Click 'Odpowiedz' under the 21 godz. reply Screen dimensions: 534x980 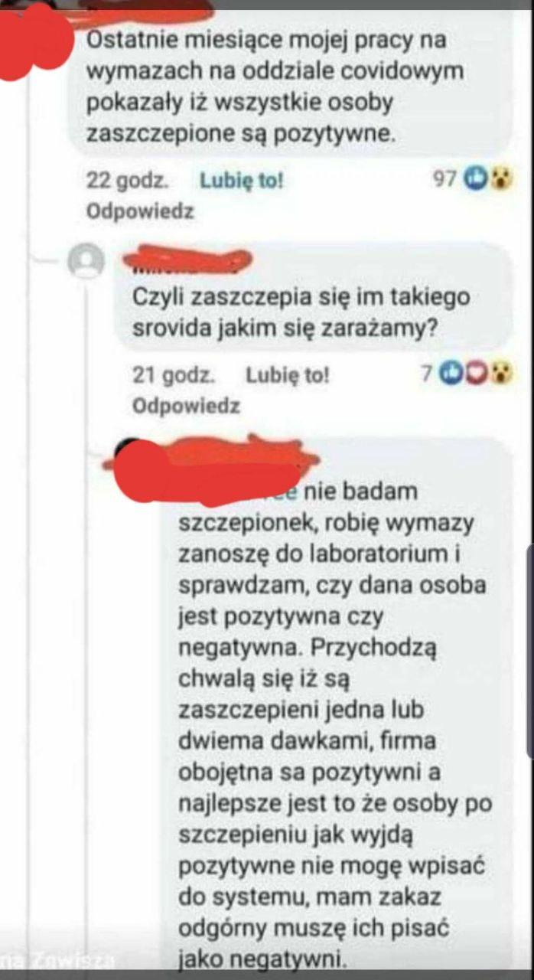[x=186, y=406]
